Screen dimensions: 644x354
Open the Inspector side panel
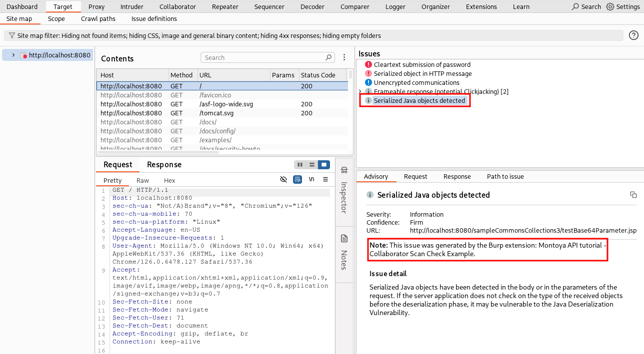[x=344, y=192]
